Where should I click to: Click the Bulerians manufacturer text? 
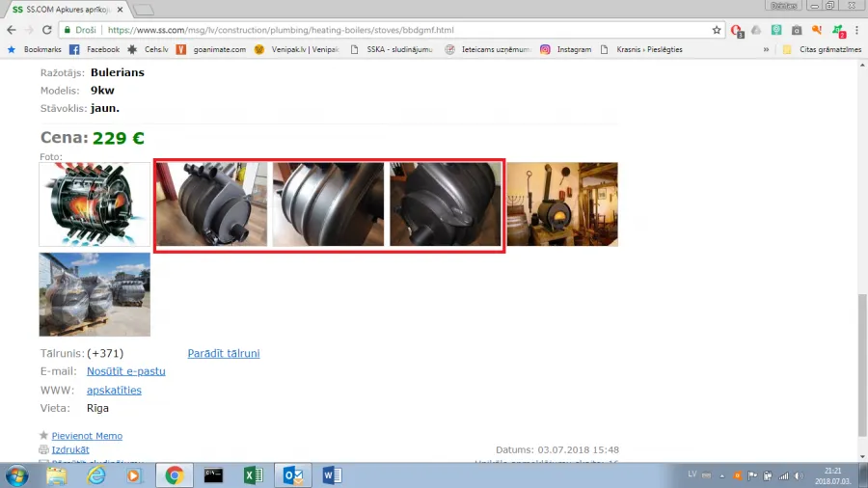[x=118, y=72]
